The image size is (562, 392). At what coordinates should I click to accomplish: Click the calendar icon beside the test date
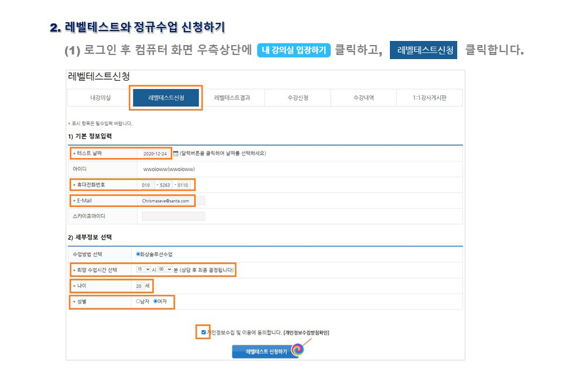pyautogui.click(x=176, y=153)
